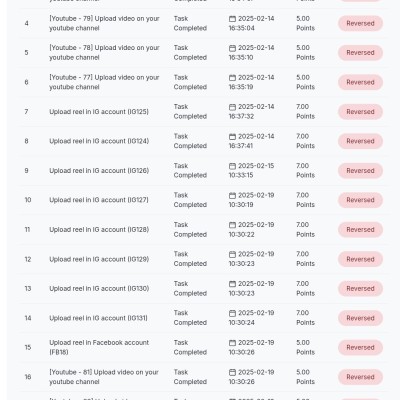Click calendar icon in row 12 date
Image resolution: width=400 pixels, height=400 pixels.
pos(232,255)
